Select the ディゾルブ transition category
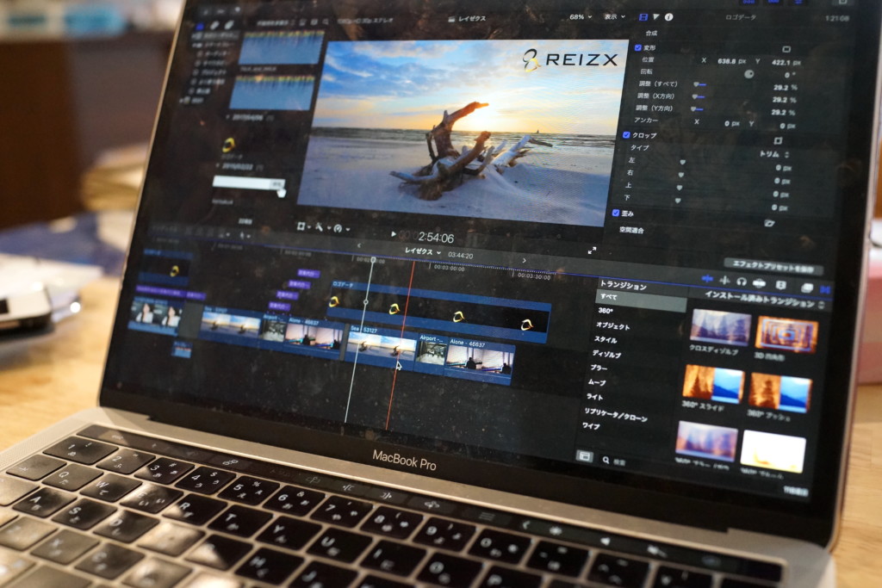Viewport: 882px width, 588px height. pyautogui.click(x=607, y=354)
